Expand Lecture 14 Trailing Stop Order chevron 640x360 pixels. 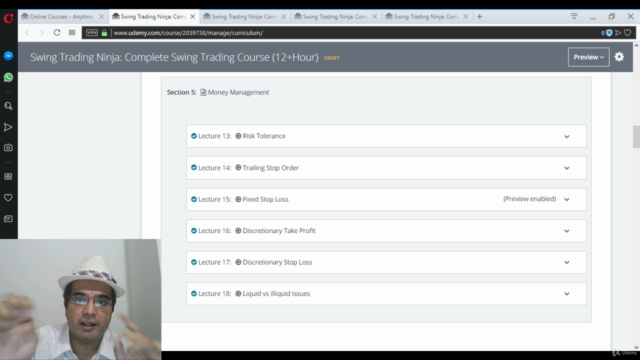click(x=567, y=168)
